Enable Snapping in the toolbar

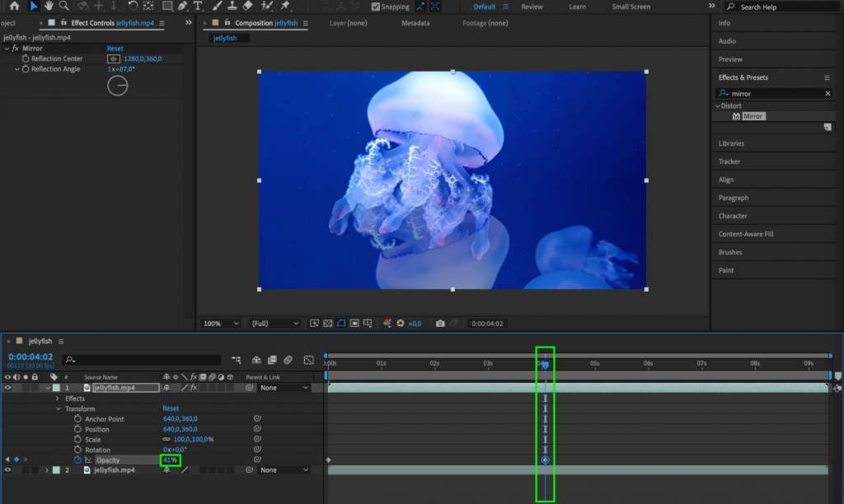(375, 7)
